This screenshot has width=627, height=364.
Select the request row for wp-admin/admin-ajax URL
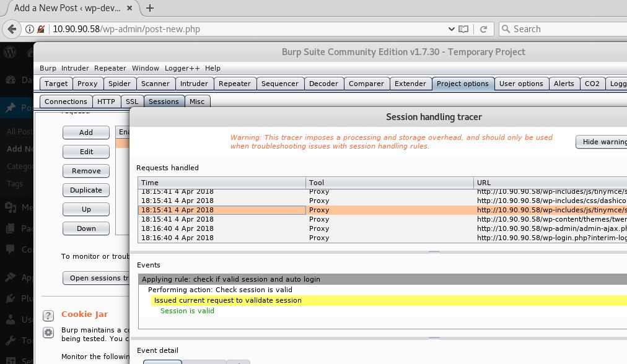tap(383, 228)
